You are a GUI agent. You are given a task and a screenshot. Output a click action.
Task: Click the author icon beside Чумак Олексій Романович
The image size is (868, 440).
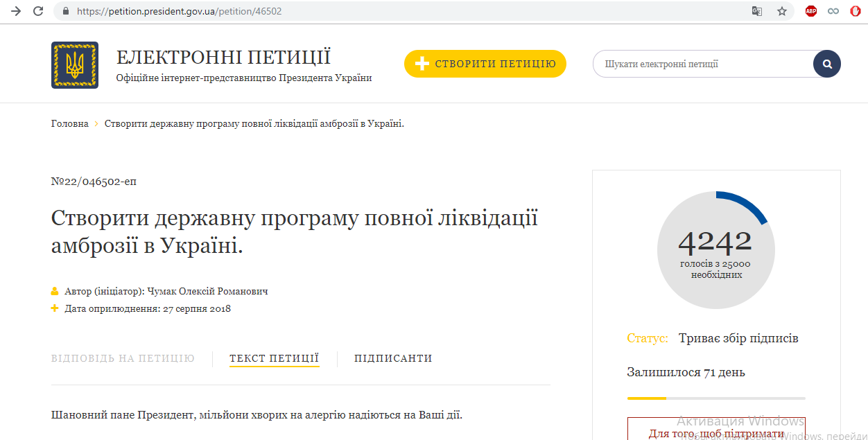[54, 291]
